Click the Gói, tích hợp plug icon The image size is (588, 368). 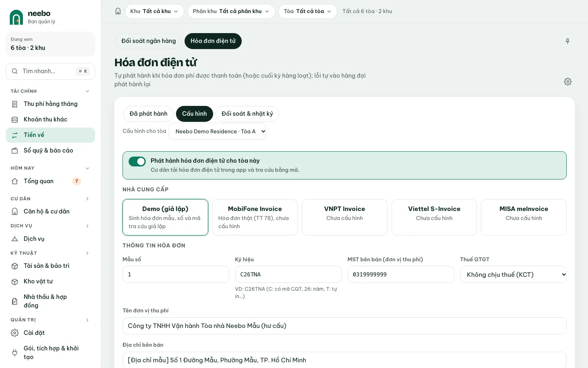click(x=15, y=353)
